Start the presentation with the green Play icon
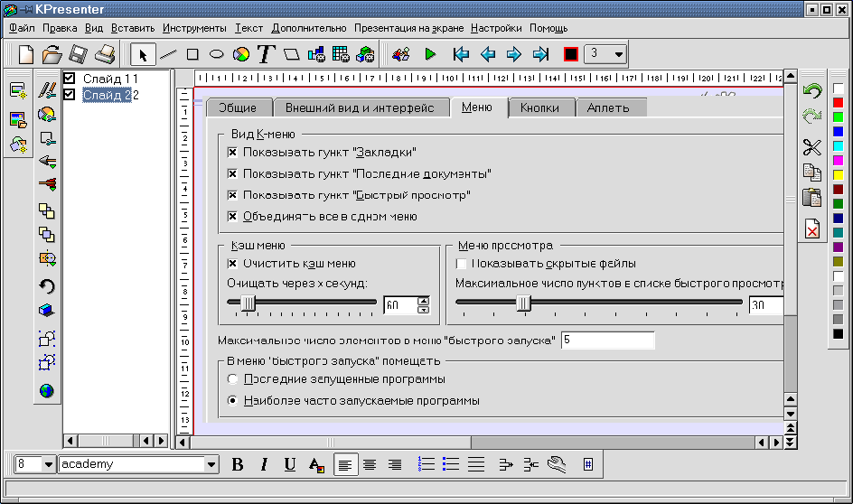 click(x=430, y=54)
